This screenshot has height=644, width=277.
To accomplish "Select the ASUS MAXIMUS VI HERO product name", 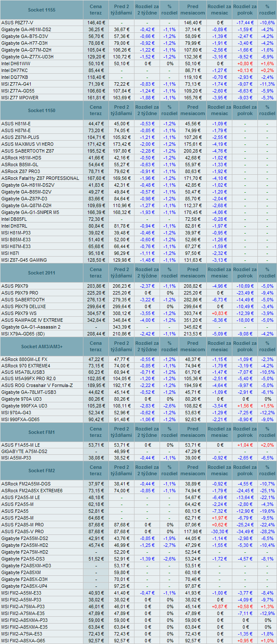I will pos(28,144).
